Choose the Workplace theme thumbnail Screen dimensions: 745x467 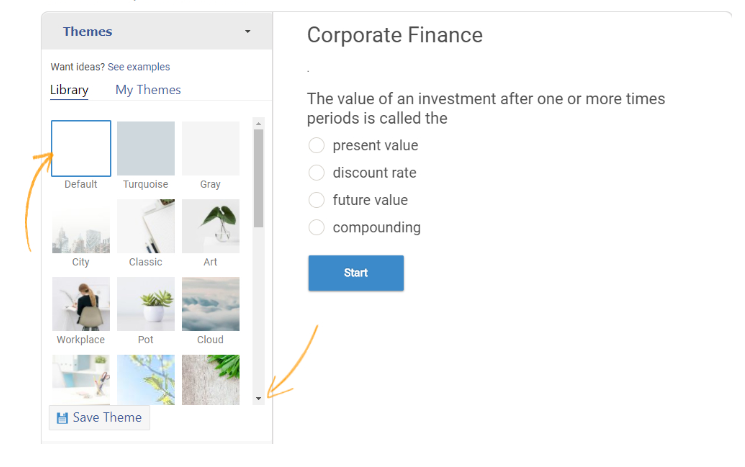click(x=81, y=303)
